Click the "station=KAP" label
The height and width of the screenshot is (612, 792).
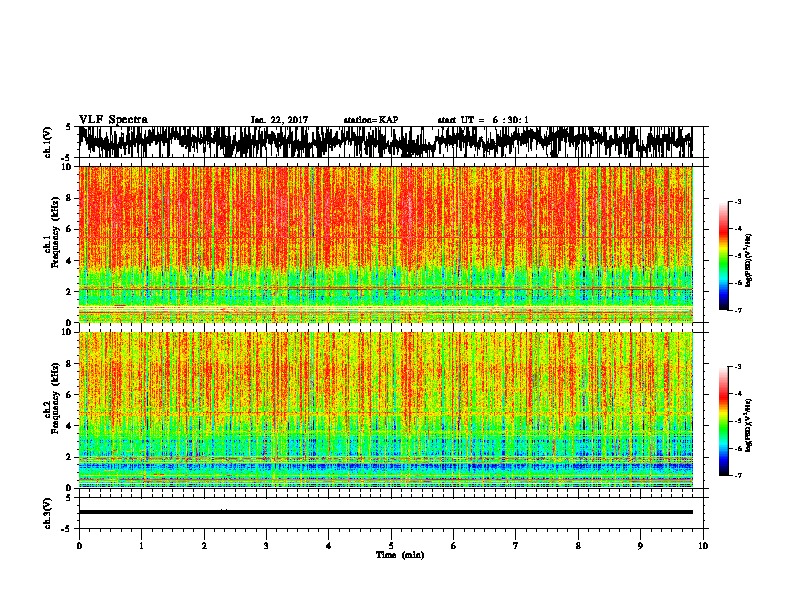[371, 120]
